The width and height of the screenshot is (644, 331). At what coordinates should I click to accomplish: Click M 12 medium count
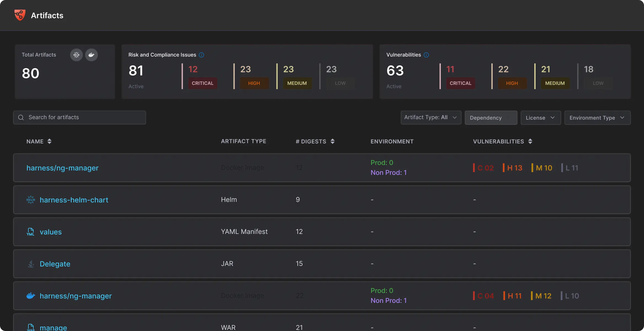pos(541,296)
